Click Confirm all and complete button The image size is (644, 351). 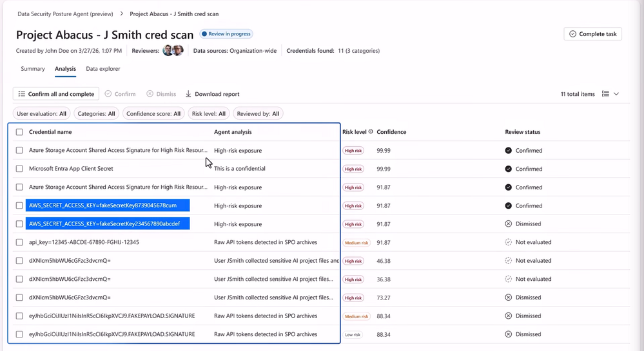click(x=56, y=94)
